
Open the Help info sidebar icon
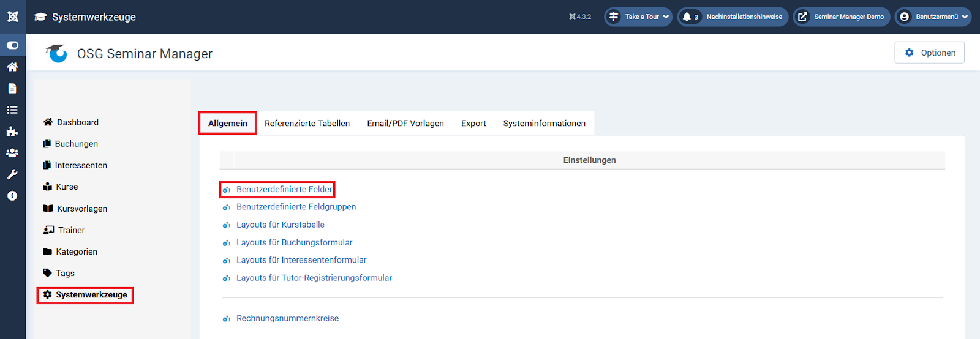(x=12, y=196)
